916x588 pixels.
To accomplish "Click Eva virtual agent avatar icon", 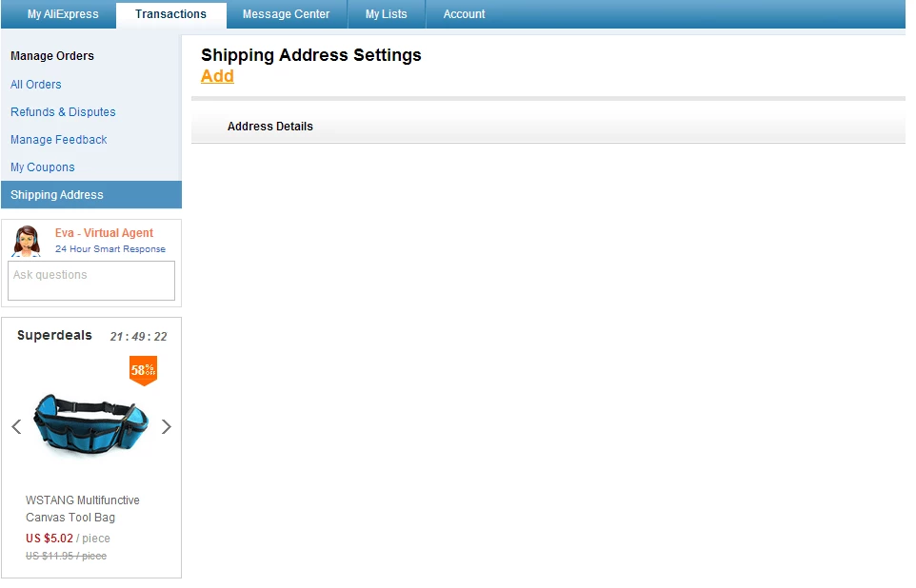I will [27, 242].
